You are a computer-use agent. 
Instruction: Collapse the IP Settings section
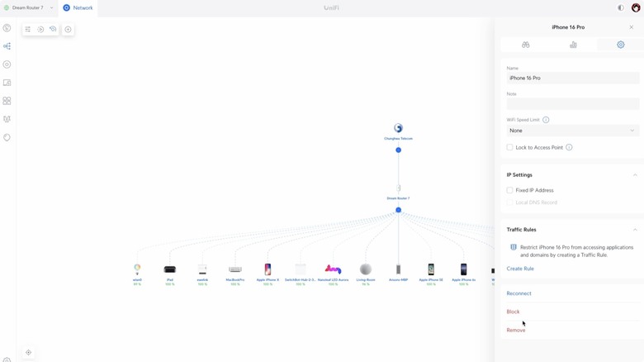(635, 175)
